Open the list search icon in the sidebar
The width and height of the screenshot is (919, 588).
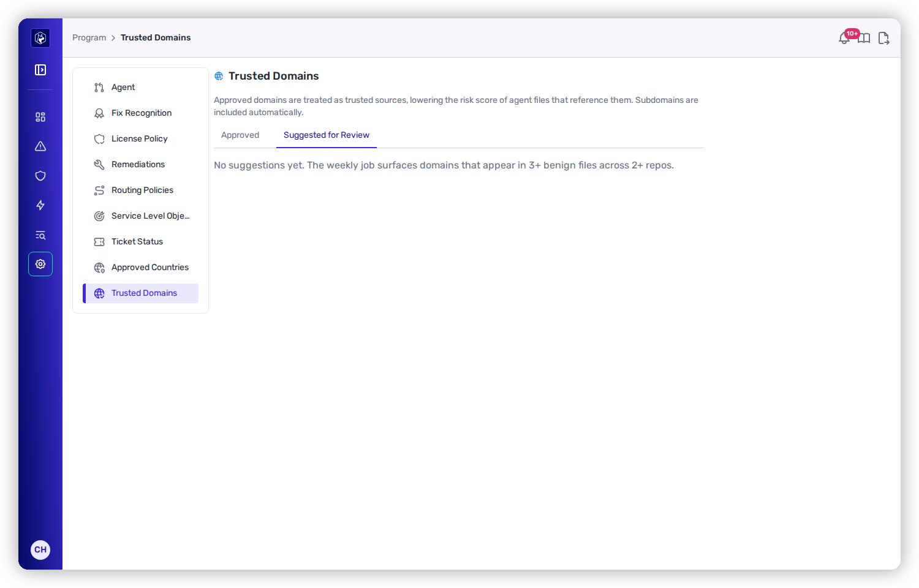(x=40, y=235)
